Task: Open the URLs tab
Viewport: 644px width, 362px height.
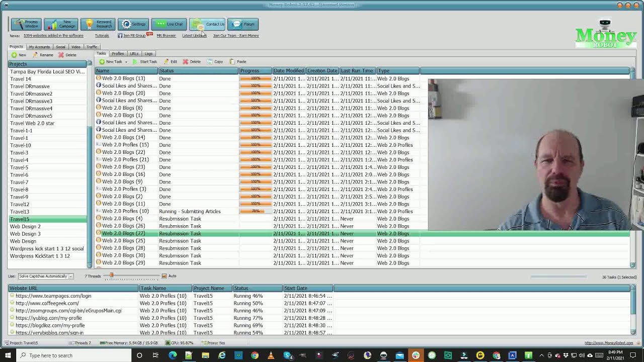Action: [x=134, y=53]
